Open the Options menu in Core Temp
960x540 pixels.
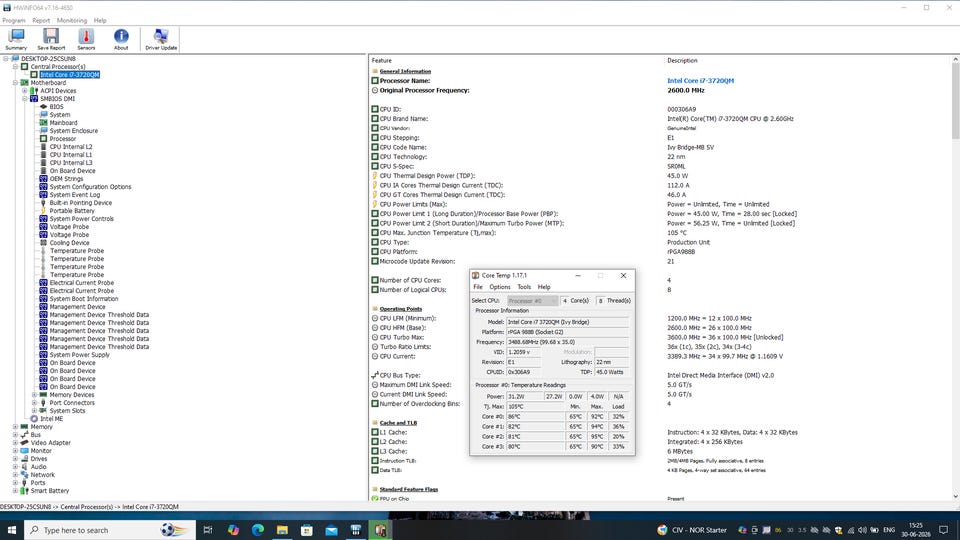click(x=500, y=287)
